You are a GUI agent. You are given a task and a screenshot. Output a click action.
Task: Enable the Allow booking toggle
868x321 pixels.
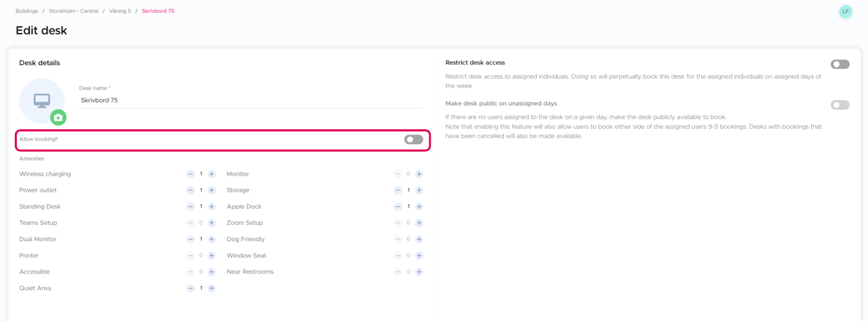(413, 140)
